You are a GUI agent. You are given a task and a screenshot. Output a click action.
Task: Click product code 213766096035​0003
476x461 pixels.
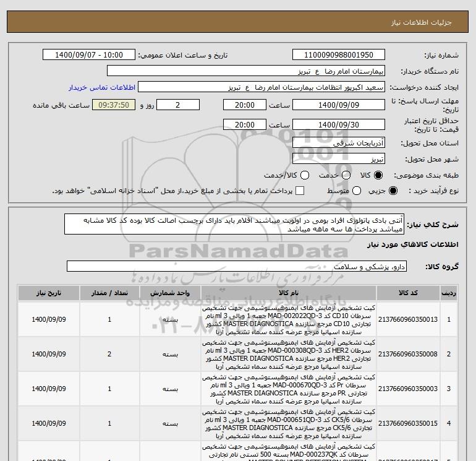coord(408,389)
